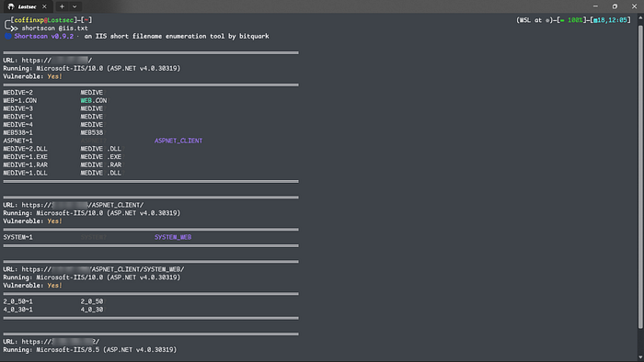The image size is (644, 362).
Task: Click 'MEDIVE~3' short filename entry
Action: click(x=18, y=108)
